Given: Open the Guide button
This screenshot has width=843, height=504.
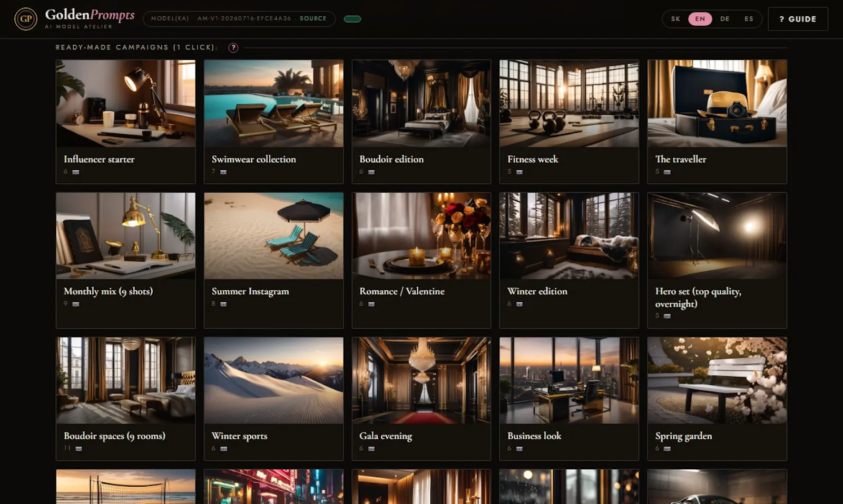Looking at the screenshot, I should click(798, 19).
